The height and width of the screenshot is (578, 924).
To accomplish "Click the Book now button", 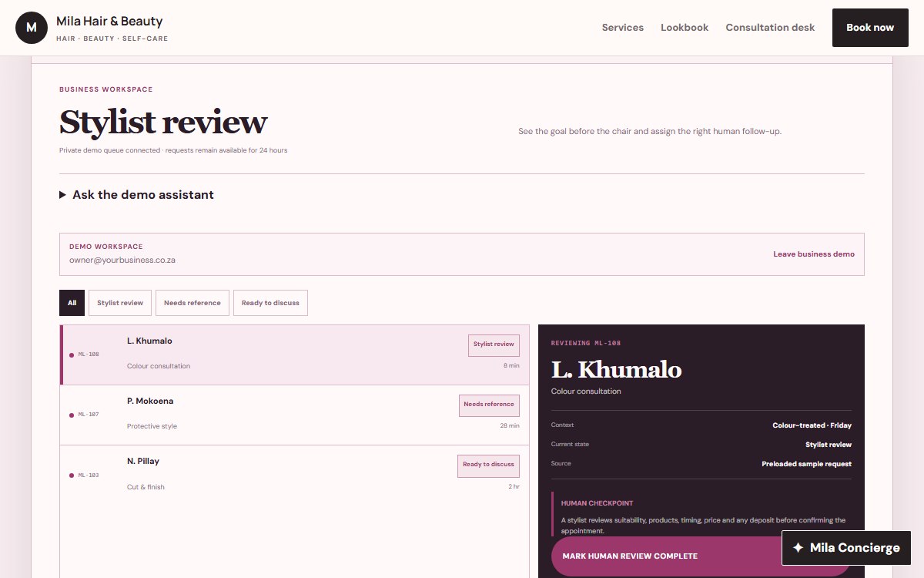I will pos(870,28).
